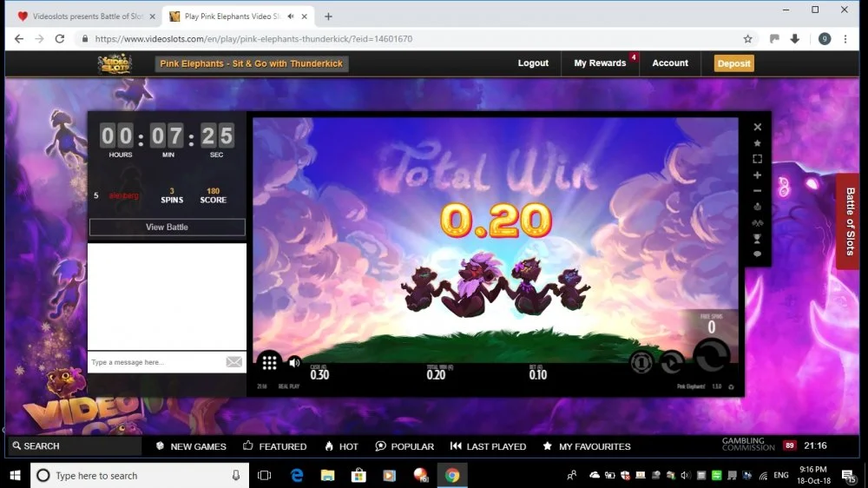Bookmark the page with the star icon

[x=748, y=39]
